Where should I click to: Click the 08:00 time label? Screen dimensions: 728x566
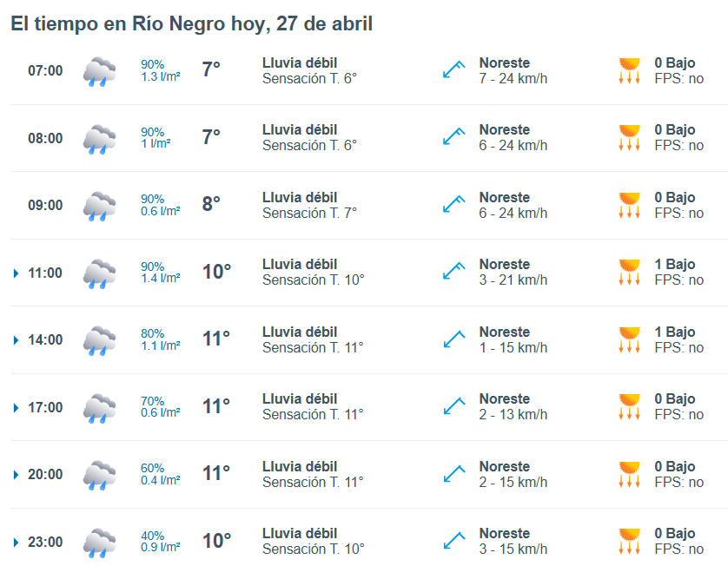(x=45, y=138)
